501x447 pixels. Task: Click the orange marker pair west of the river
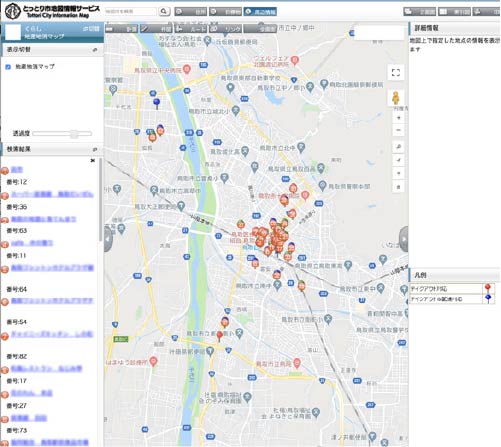click(156, 133)
